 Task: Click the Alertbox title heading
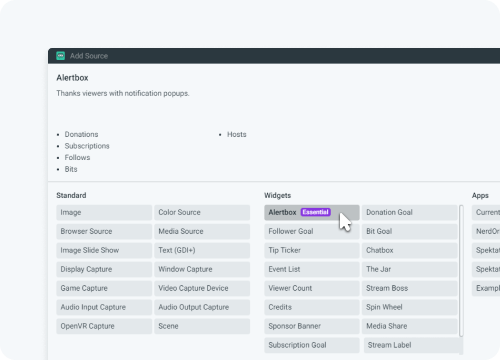(72, 78)
